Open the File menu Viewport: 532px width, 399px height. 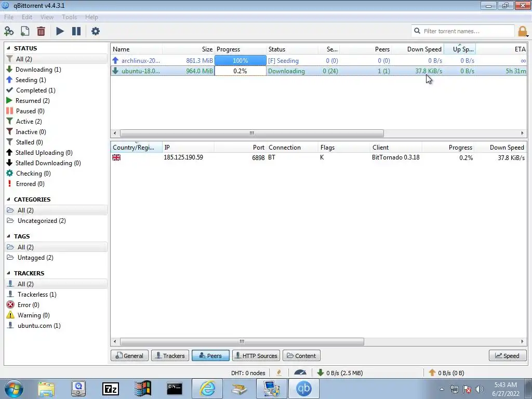coord(9,17)
